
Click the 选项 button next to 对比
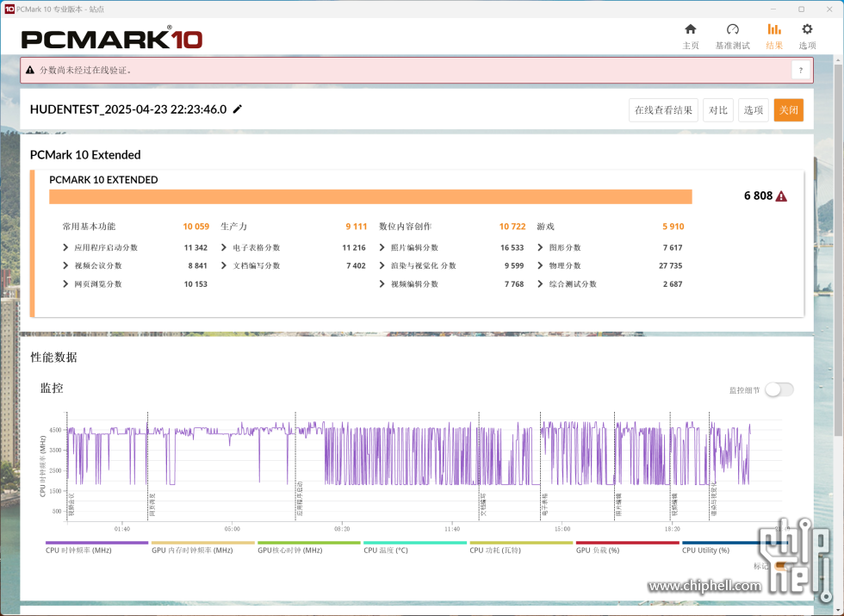point(753,110)
